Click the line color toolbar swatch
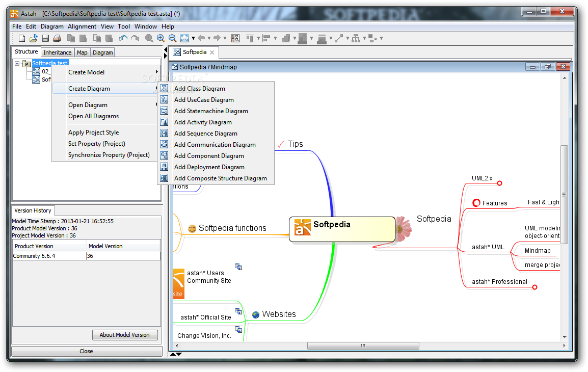 coord(322,39)
